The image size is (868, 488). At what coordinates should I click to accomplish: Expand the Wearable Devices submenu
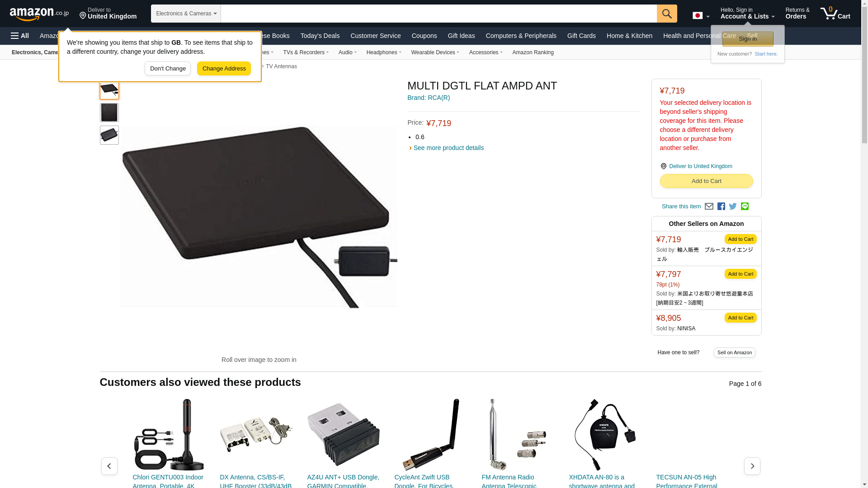435,52
